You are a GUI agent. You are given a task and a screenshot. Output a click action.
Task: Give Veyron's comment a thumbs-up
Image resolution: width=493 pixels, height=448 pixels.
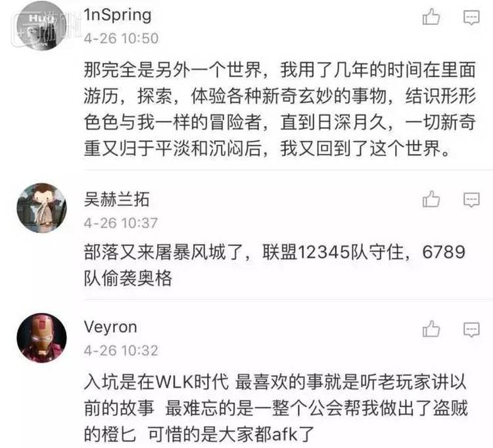coord(431,329)
